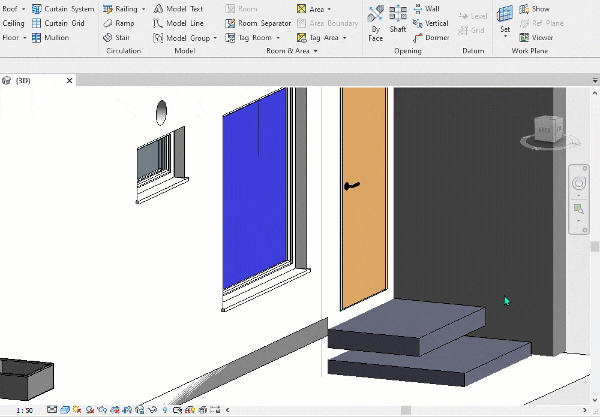Select the Curtain System tool

[x=63, y=9]
